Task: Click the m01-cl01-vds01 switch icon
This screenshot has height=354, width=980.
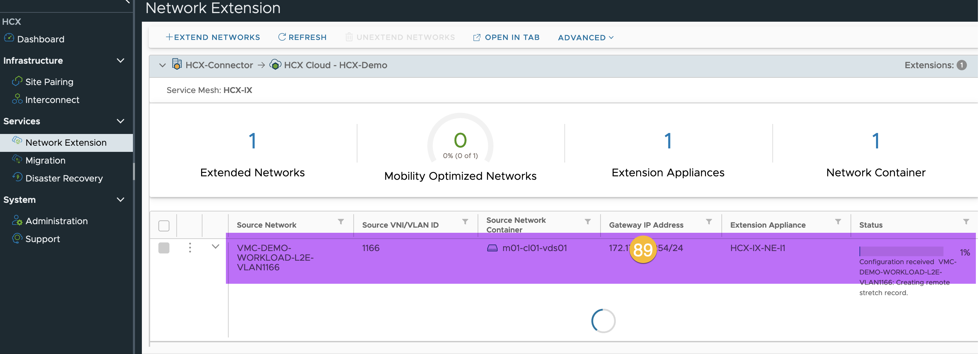Action: (492, 248)
